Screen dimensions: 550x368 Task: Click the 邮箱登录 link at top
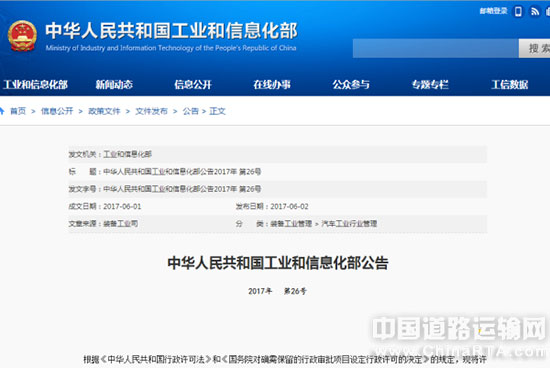click(494, 11)
